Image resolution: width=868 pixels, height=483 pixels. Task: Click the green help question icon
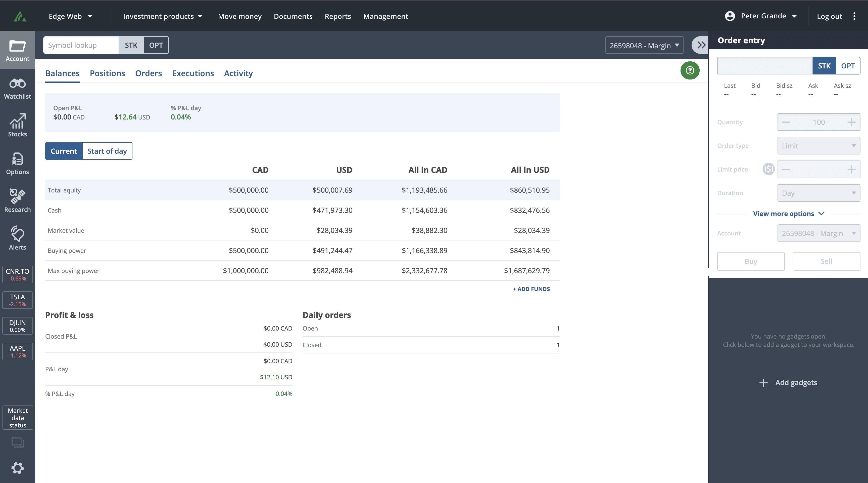click(689, 70)
